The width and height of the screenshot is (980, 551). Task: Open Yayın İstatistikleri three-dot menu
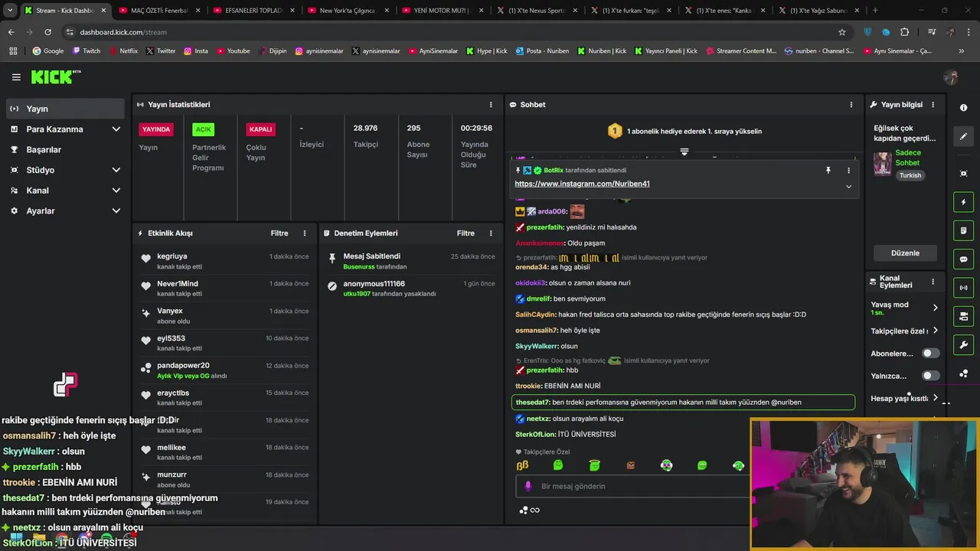[x=491, y=104]
